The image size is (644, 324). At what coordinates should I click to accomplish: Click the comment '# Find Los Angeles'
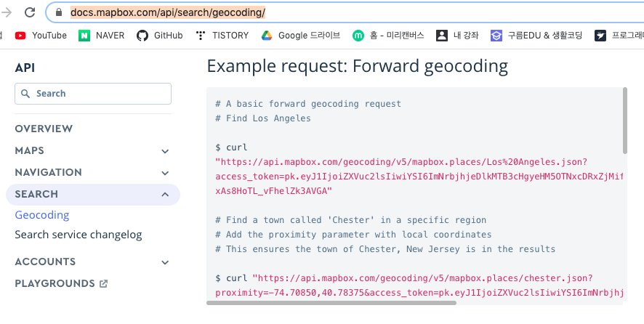click(x=263, y=118)
